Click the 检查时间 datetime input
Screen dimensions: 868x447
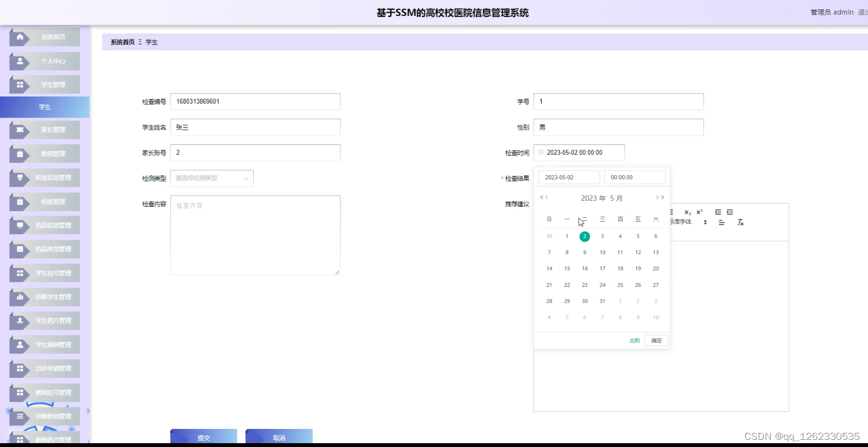coord(579,153)
